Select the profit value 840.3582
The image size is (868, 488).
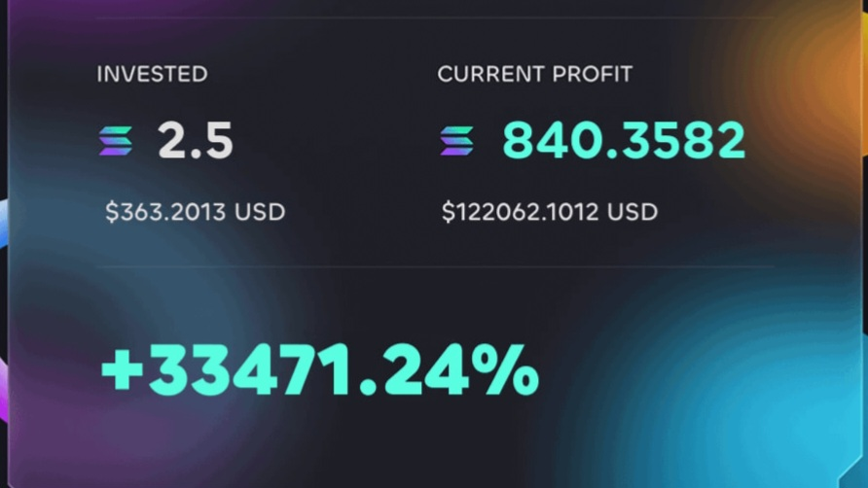624,142
